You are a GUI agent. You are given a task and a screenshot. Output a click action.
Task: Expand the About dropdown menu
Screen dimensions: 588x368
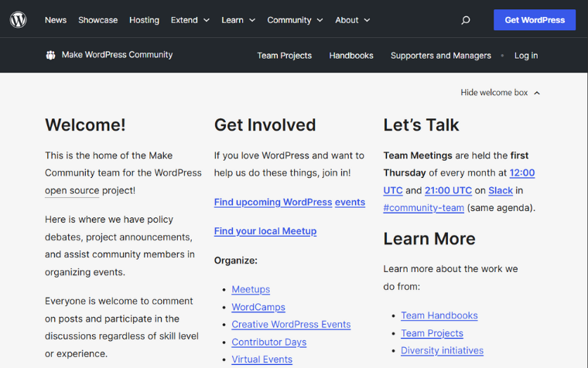(x=353, y=20)
